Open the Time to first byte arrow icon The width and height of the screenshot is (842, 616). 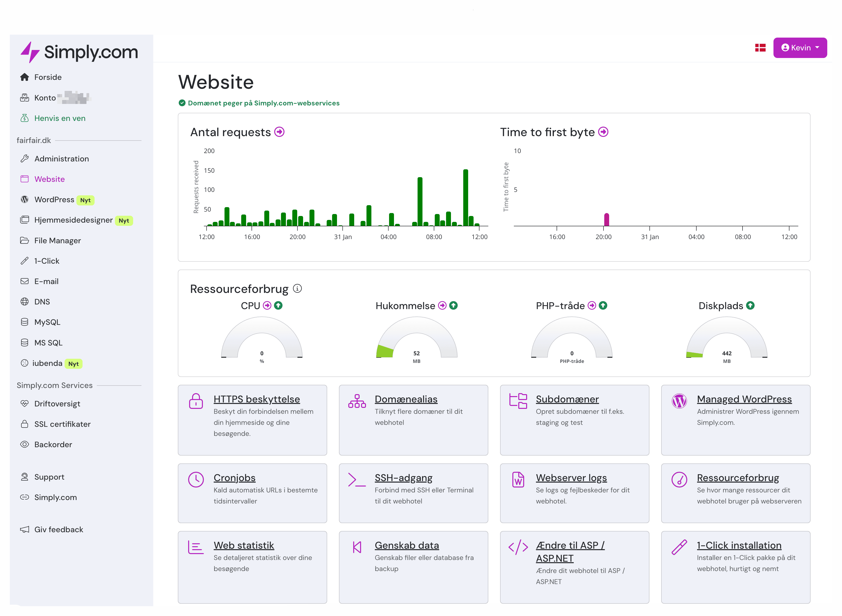pyautogui.click(x=603, y=132)
